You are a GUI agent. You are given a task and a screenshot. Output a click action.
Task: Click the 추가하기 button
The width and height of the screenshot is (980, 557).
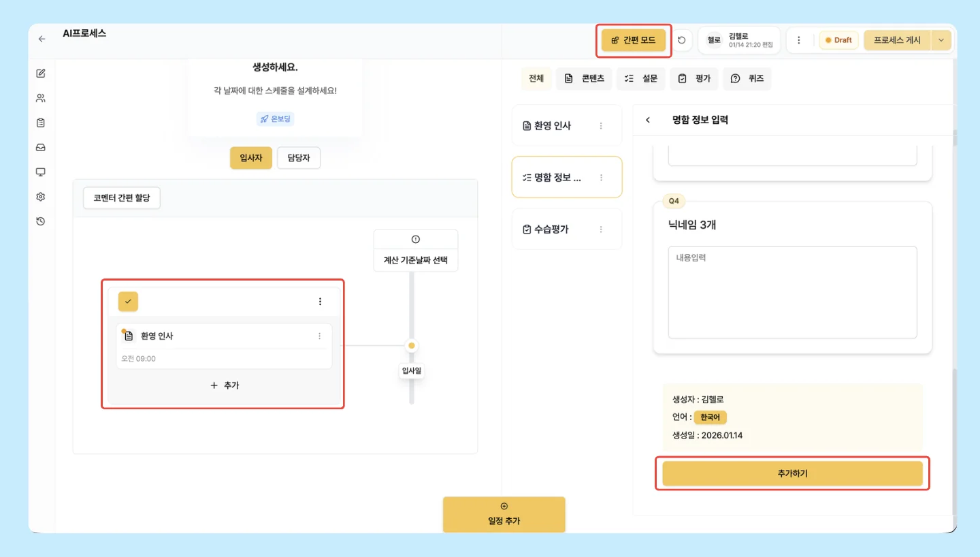(x=792, y=473)
